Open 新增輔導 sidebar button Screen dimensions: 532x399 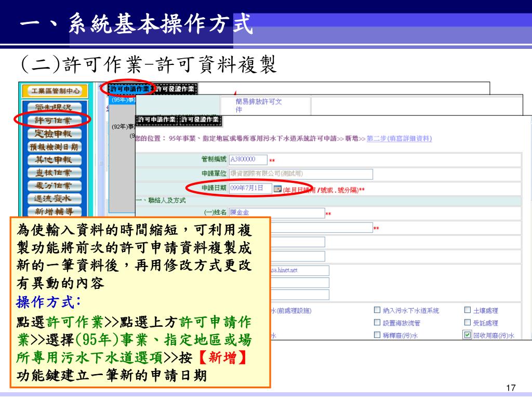[54, 211]
